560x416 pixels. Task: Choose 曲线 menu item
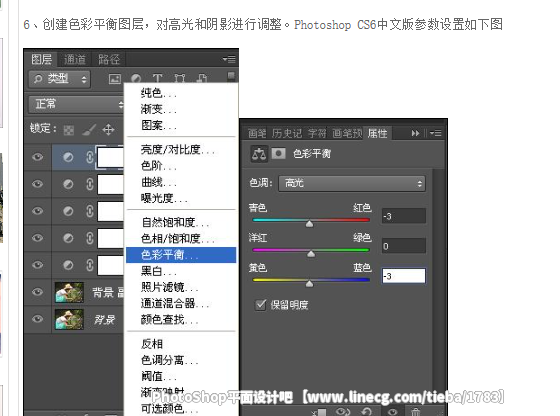coord(159,182)
